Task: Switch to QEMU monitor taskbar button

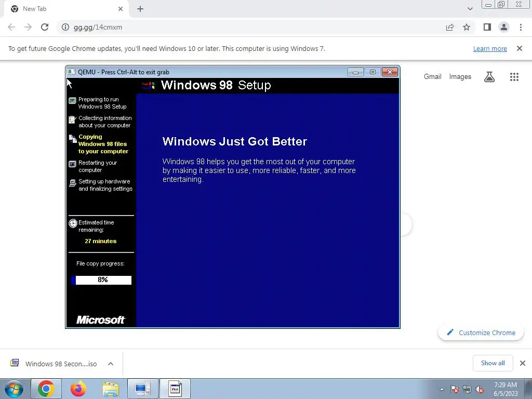Action: click(x=142, y=389)
